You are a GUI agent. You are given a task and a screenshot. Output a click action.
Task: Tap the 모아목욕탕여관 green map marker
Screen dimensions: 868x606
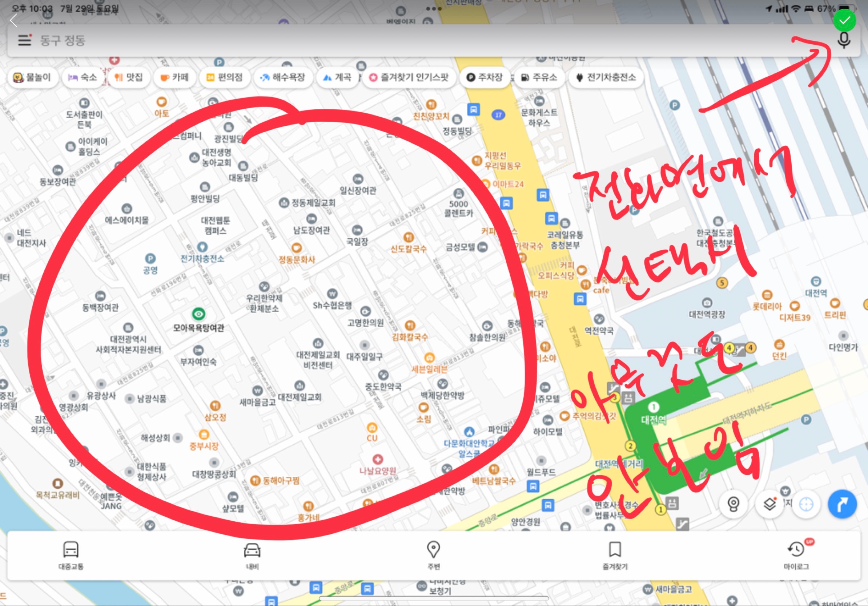coord(198,314)
